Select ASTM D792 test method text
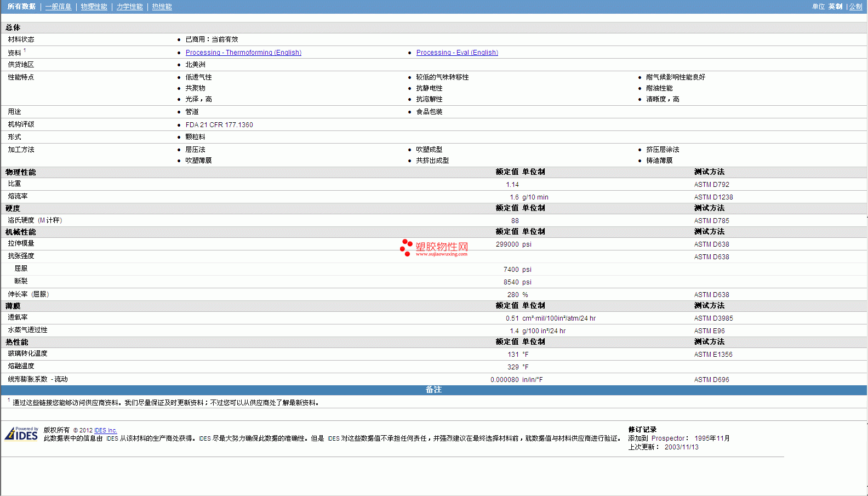 711,185
